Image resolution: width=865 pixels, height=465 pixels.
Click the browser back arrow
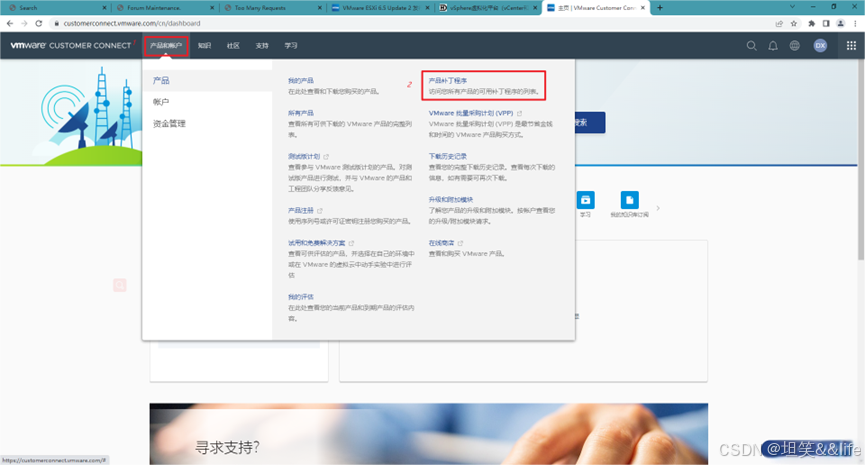click(10, 23)
